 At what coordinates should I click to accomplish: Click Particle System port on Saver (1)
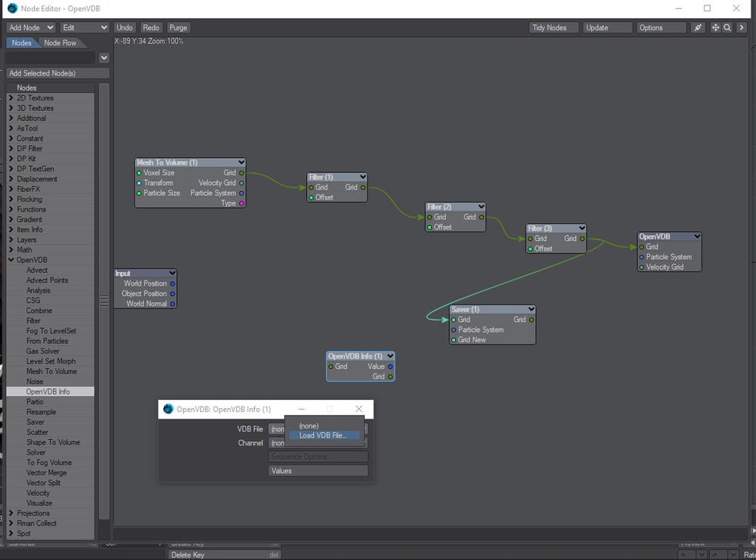point(454,330)
